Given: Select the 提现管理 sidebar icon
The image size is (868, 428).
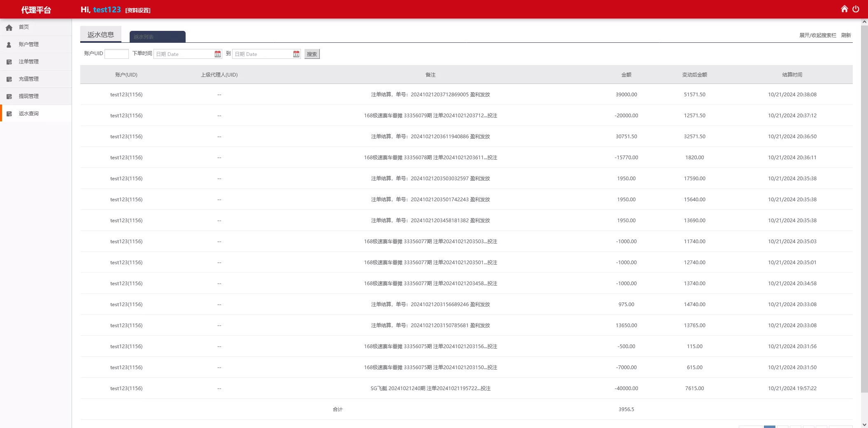Looking at the screenshot, I should coord(9,96).
